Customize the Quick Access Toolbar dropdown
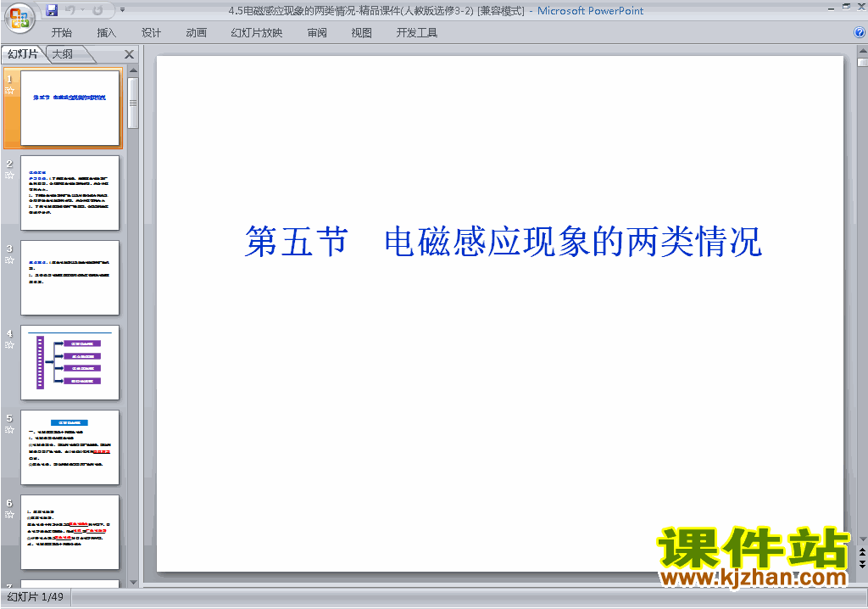This screenshot has width=868, height=609. [x=122, y=10]
